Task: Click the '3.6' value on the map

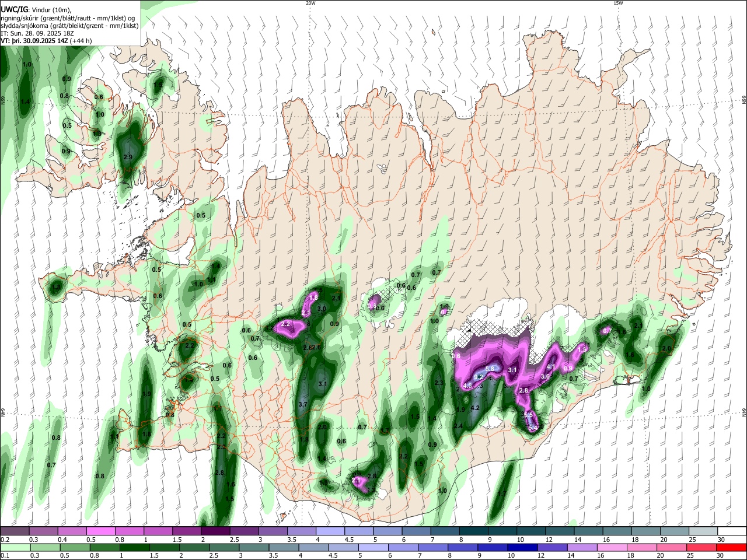Action: pyautogui.click(x=545, y=377)
